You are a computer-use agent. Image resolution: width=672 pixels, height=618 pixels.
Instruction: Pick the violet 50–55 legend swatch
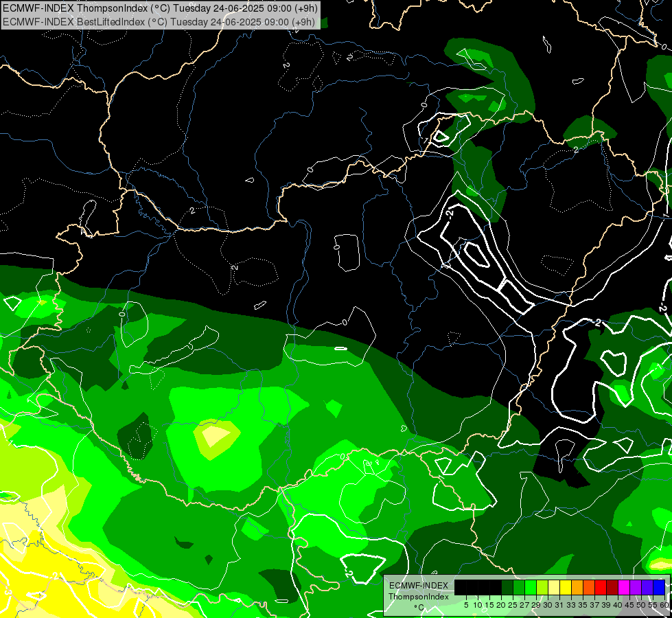coord(647,587)
